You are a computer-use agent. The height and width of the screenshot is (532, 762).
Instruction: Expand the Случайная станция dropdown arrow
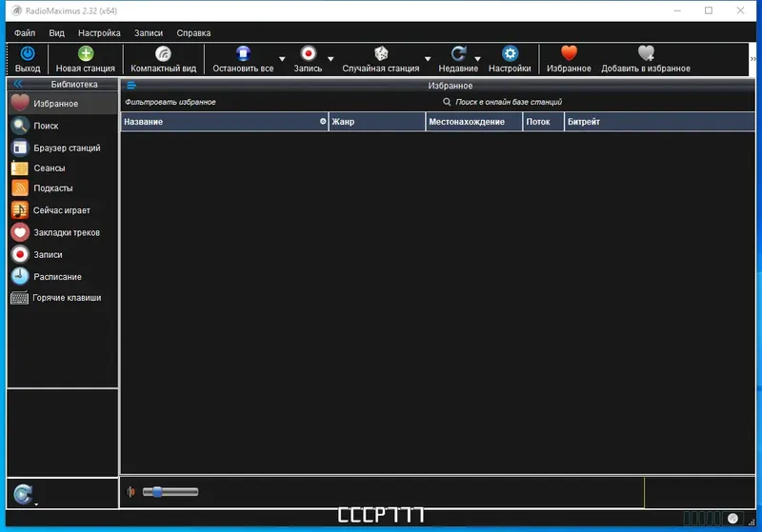pos(428,59)
